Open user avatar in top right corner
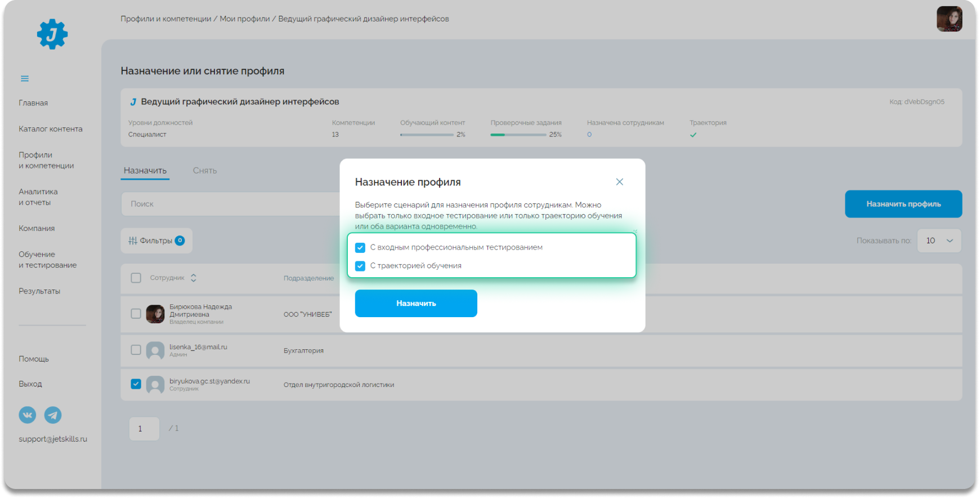Viewport: 980px width, 498px height. pyautogui.click(x=949, y=19)
